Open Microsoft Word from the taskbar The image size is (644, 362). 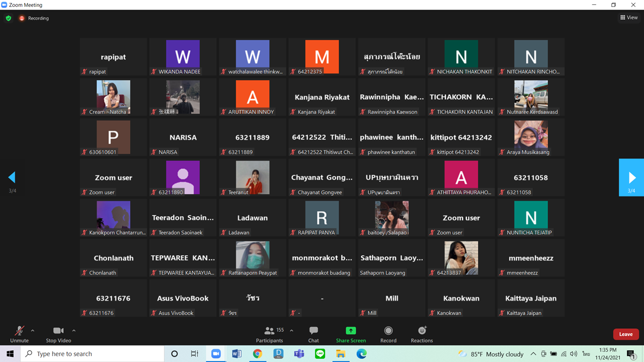[x=237, y=354]
